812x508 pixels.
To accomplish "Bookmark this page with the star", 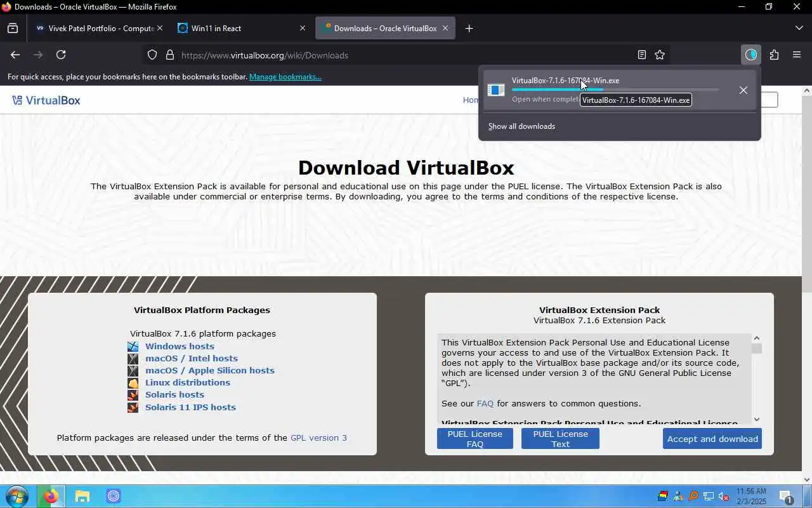I will (660, 55).
